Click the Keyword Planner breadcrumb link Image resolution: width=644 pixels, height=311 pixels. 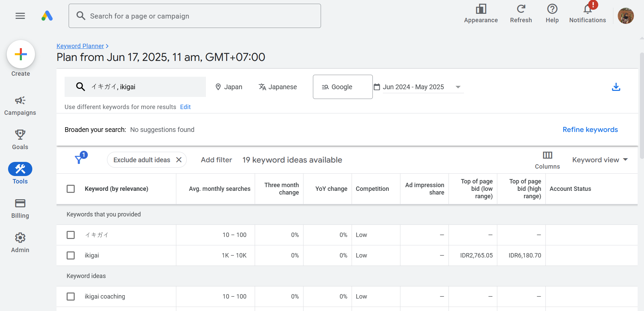pos(80,46)
